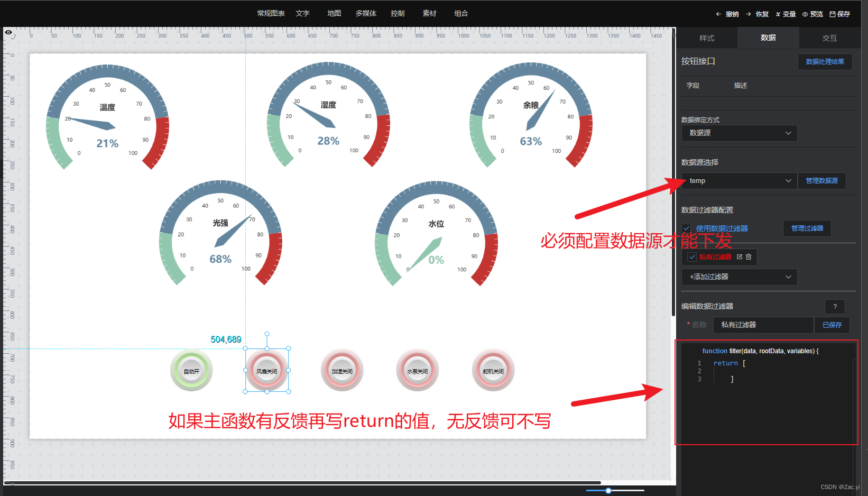The image size is (868, 496).
Task: Open the +添加过滤器 dropdown
Action: point(739,277)
